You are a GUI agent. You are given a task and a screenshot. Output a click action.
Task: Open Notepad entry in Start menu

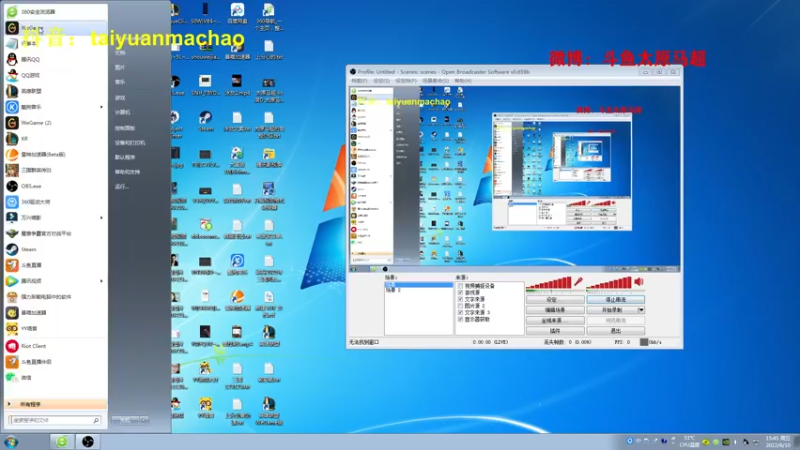(x=55, y=43)
